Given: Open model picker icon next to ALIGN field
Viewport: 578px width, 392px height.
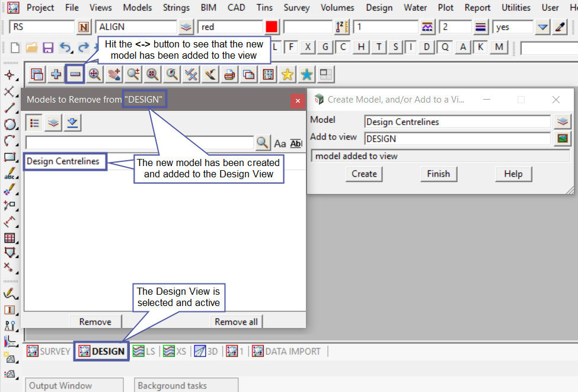Looking at the screenshot, I should pos(186,27).
